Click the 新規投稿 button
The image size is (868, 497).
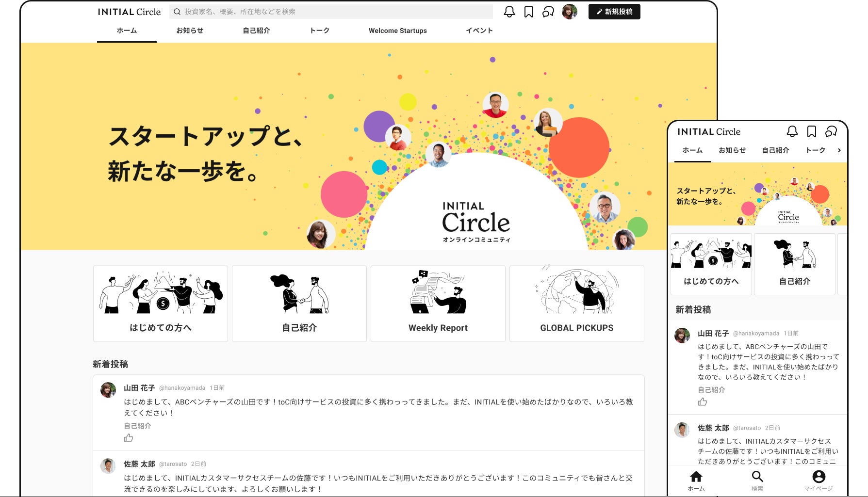[x=614, y=12]
